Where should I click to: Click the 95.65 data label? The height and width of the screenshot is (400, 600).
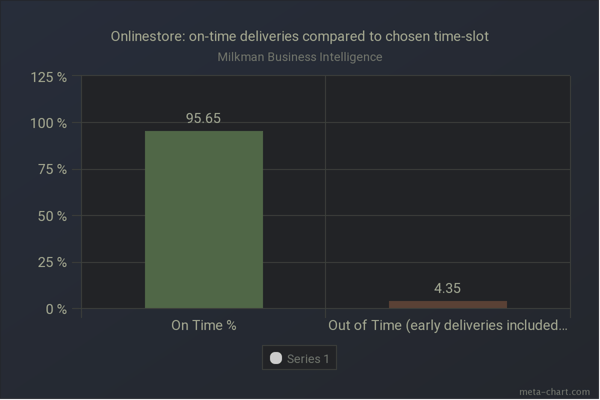tap(203, 118)
